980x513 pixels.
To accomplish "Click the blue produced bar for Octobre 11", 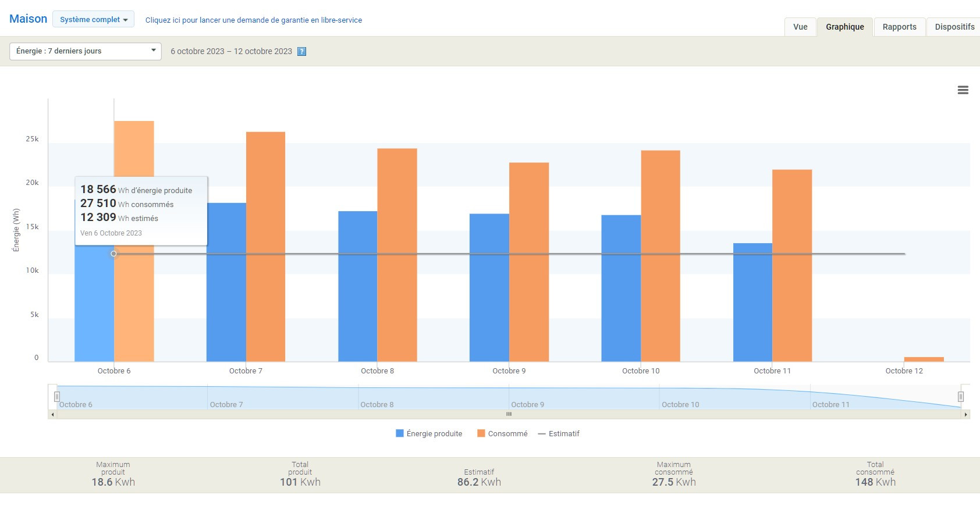I will (752, 302).
